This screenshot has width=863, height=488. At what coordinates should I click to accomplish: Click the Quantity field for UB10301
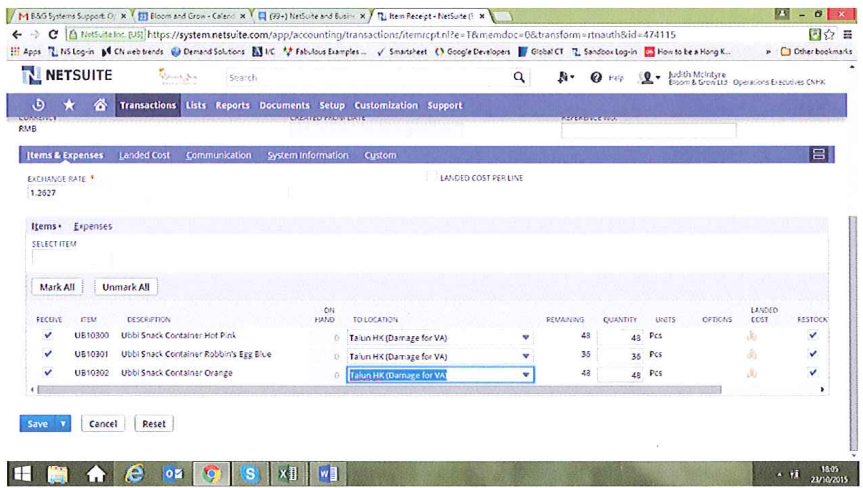tap(620, 356)
